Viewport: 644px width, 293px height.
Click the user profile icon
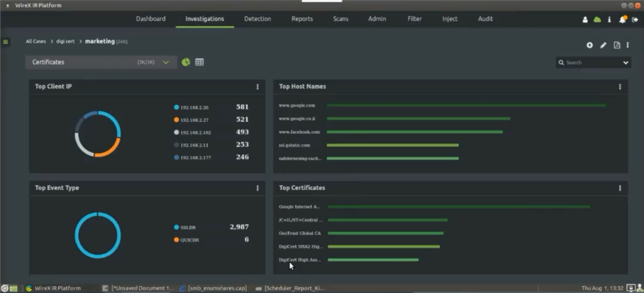point(585,19)
